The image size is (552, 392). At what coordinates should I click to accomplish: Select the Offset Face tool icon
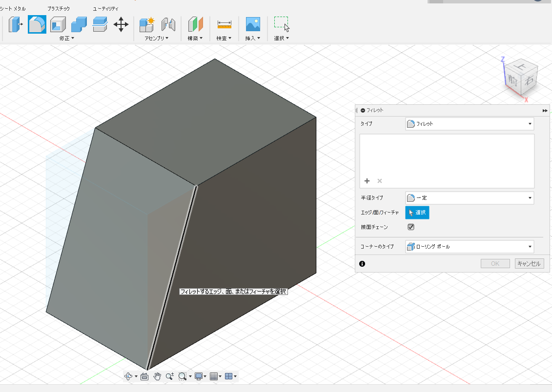100,24
